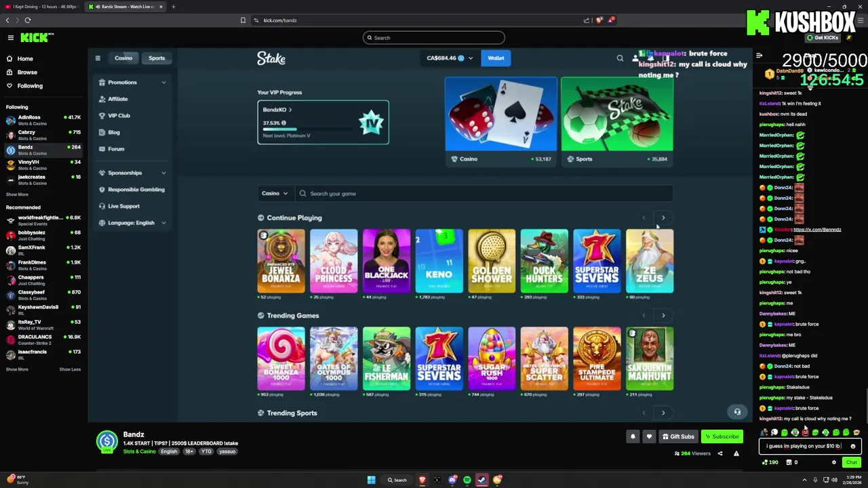Image resolution: width=868 pixels, height=488 pixels.
Task: Share the Bandz stream
Action: coord(720,453)
